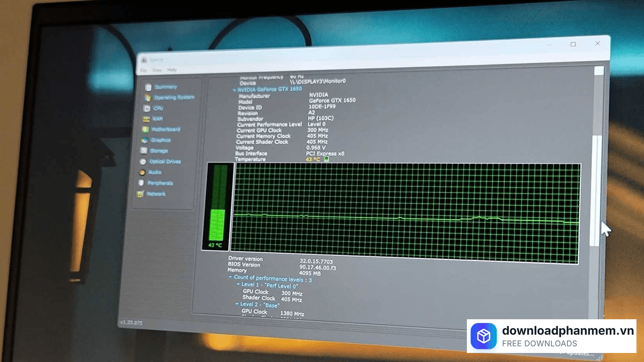Click the Revision value A2
The height and width of the screenshot is (362, 644).
(x=312, y=113)
